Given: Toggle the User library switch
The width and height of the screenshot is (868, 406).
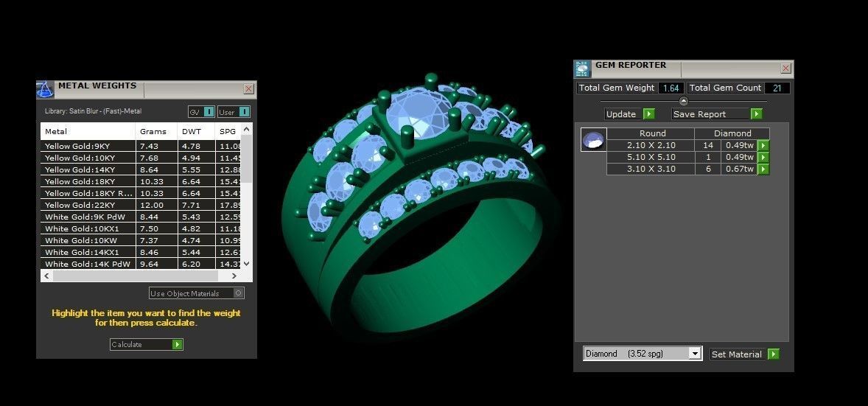Looking at the screenshot, I should [245, 112].
